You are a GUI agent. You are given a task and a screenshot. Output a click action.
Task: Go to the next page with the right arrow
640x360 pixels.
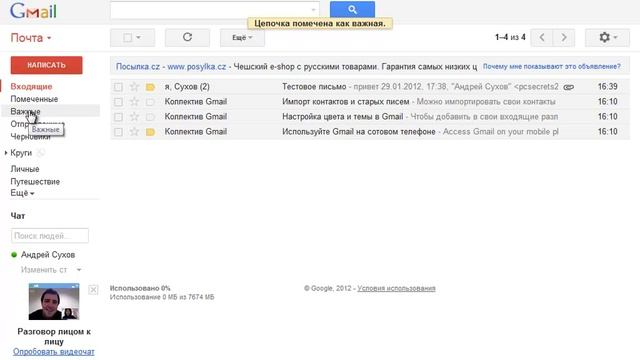tap(564, 38)
